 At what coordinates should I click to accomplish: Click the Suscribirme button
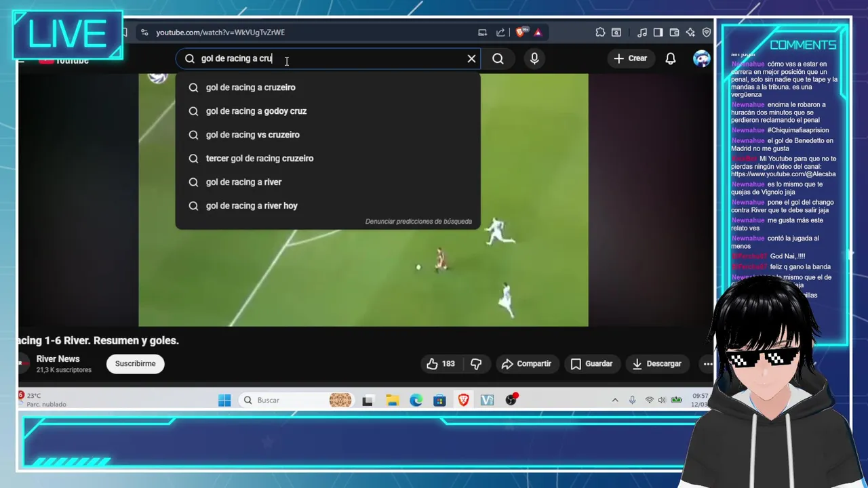click(135, 364)
